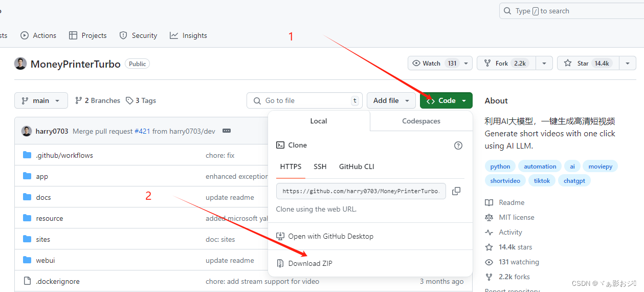Switch to the Codespaces tab
The image size is (644, 292).
(x=421, y=121)
